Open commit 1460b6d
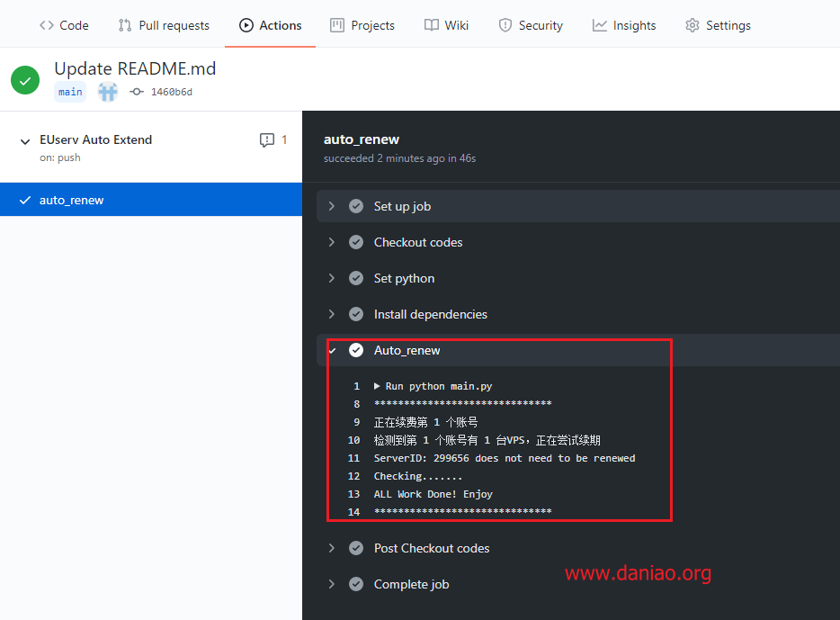 point(172,92)
